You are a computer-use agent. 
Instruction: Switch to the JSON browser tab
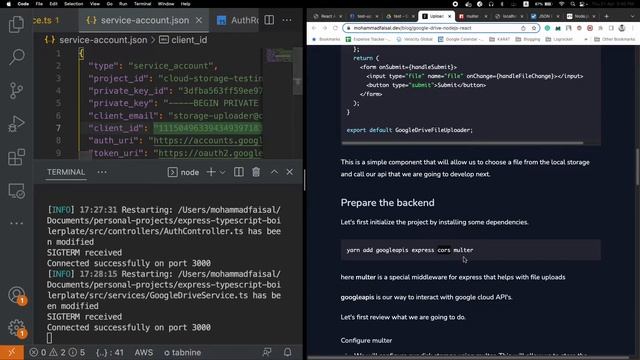(x=544, y=16)
